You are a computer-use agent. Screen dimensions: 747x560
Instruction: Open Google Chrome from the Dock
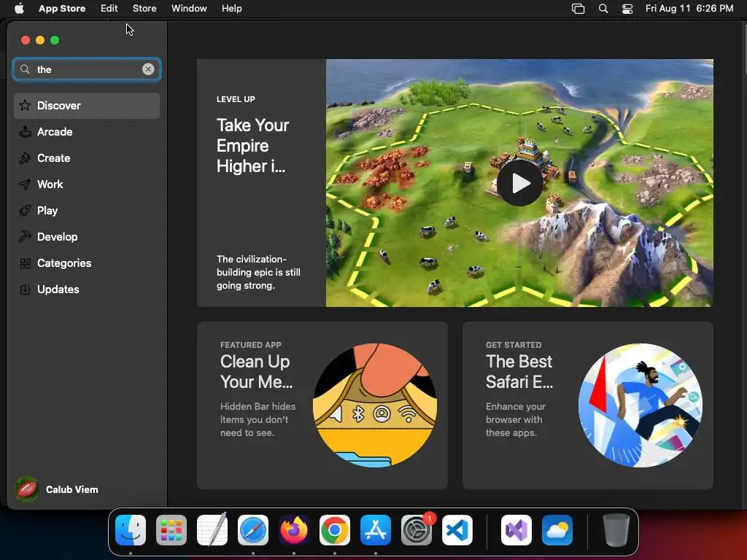[334, 530]
